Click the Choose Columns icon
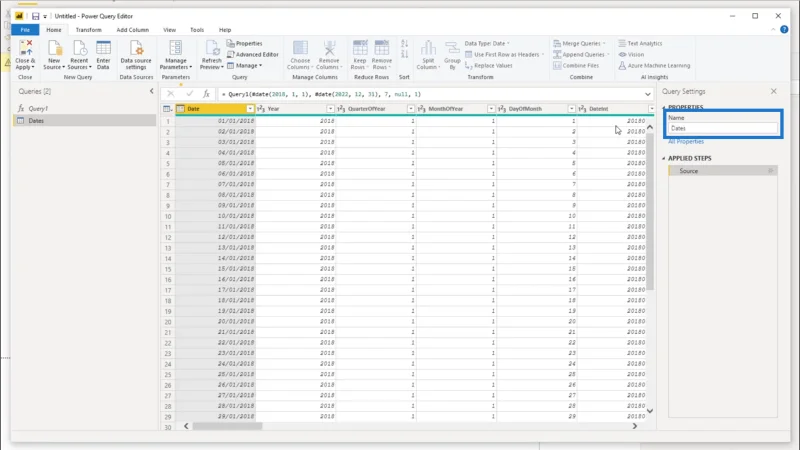 (300, 55)
